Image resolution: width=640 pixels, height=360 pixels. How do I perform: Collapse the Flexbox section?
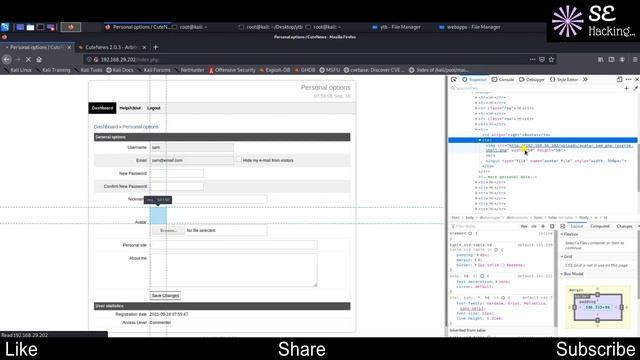[x=562, y=234]
